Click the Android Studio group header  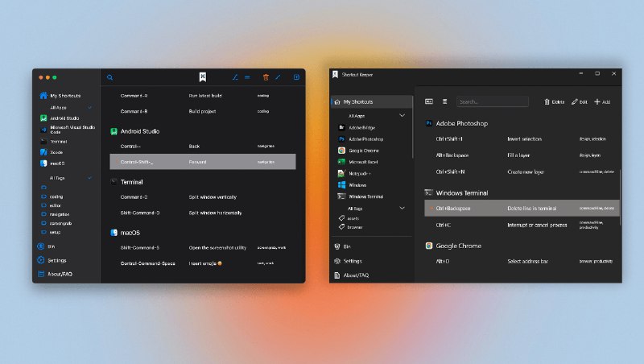134,131
